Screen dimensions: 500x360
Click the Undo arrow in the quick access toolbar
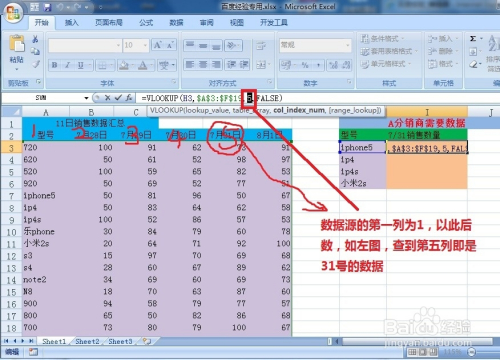tap(61, 7)
